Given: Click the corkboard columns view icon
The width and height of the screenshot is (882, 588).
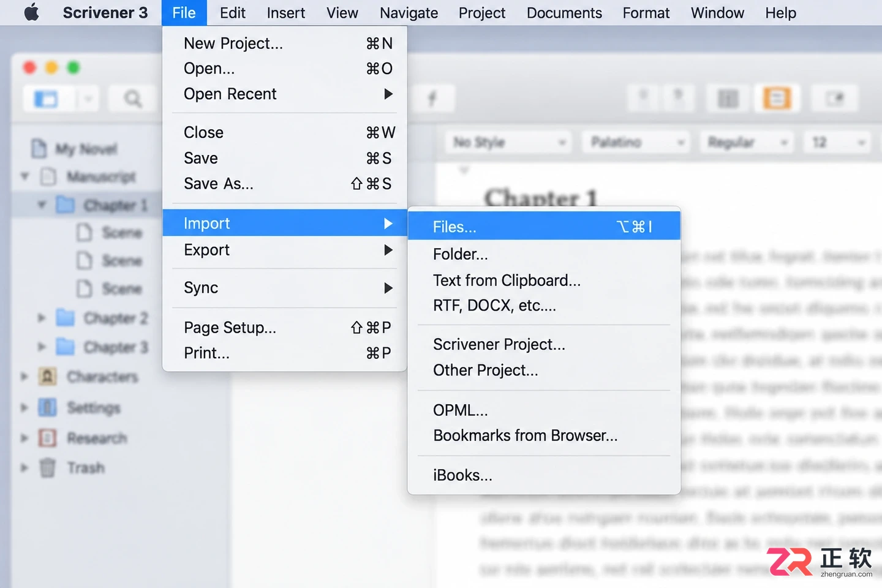Looking at the screenshot, I should click(728, 99).
